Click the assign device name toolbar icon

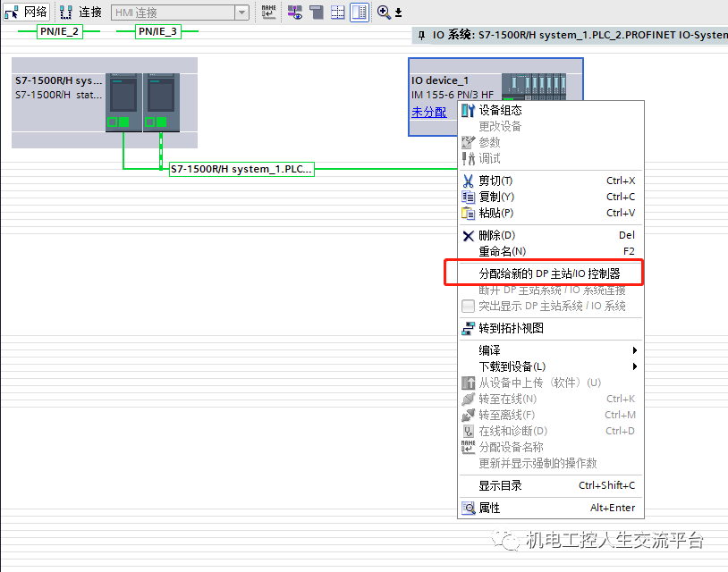point(268,12)
